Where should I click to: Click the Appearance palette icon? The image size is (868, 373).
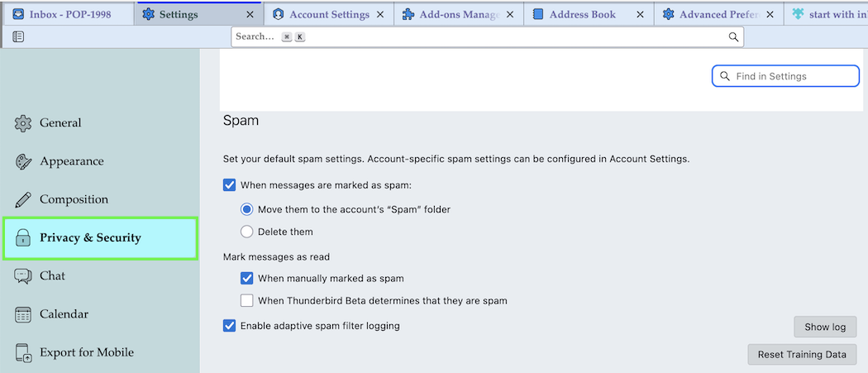[x=23, y=161]
